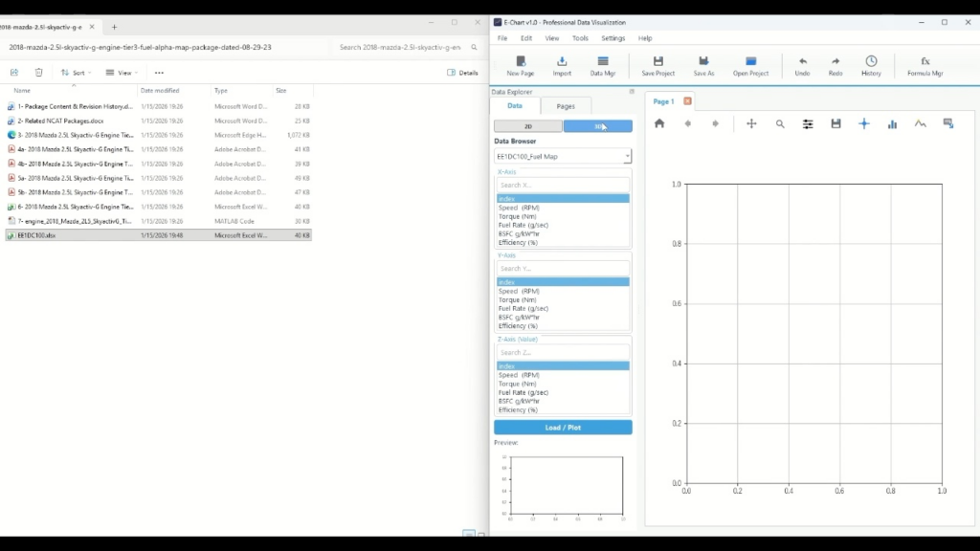This screenshot has width=980, height=551.
Task: Open the Tools menu
Action: pos(580,38)
